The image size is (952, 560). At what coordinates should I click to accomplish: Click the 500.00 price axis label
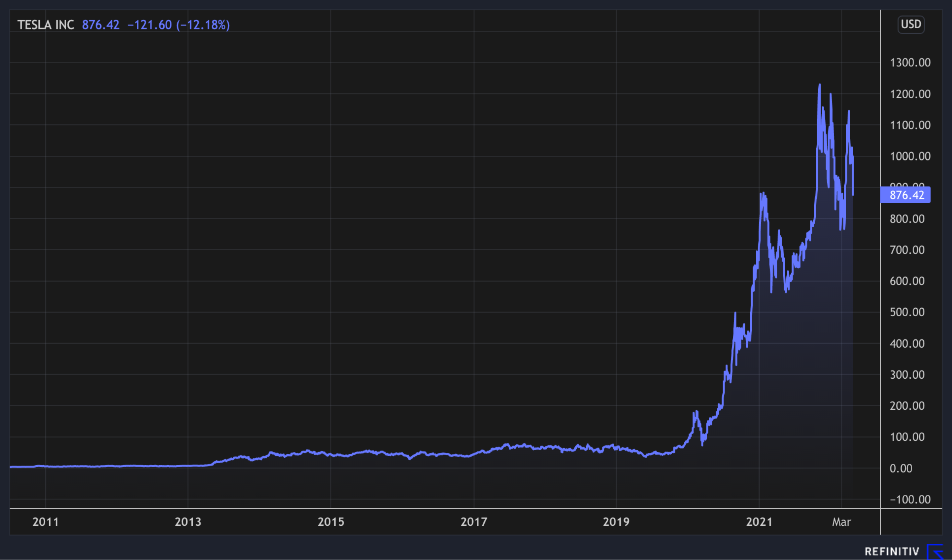[907, 312]
